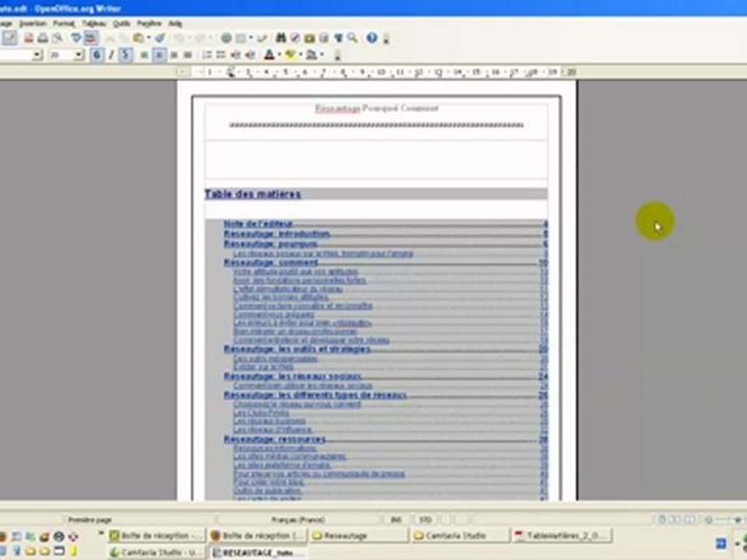
Task: Click the 'Table des matières' heading
Action: (252, 194)
